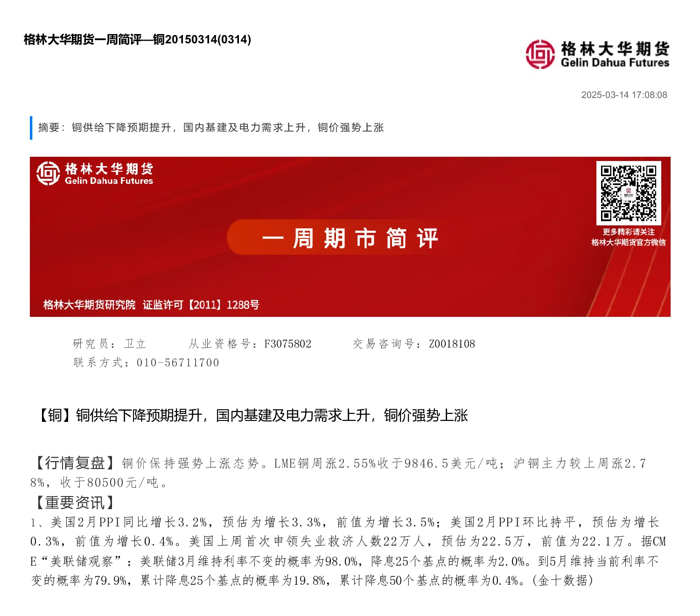The height and width of the screenshot is (616, 700).
Task: Click the researcher name 卫立
Action: click(x=135, y=344)
